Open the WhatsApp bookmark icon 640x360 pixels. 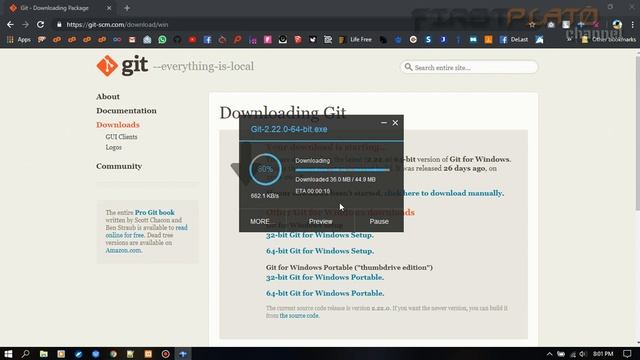click(x=162, y=40)
